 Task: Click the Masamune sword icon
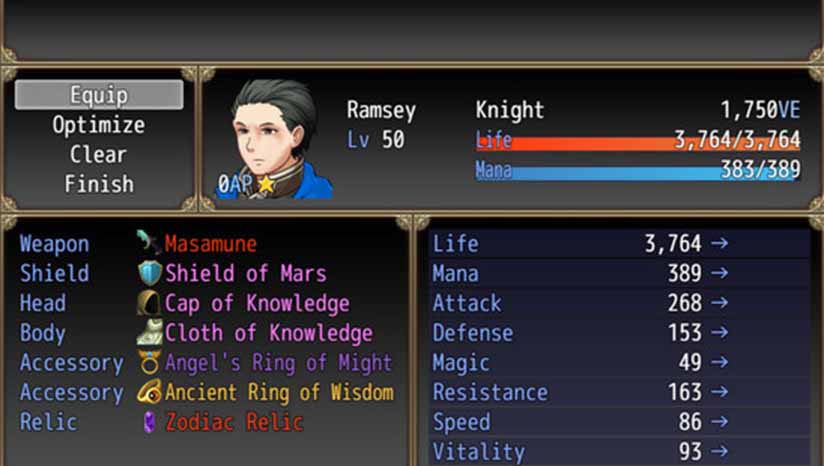click(149, 242)
